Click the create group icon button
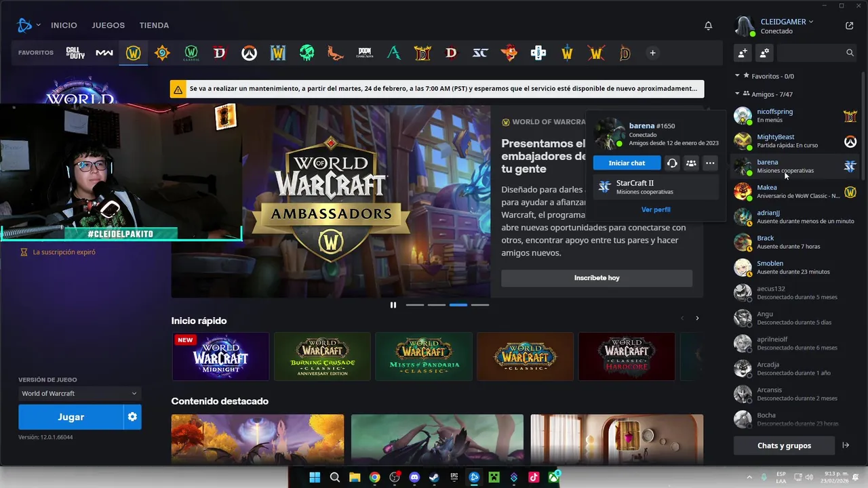 [x=764, y=52]
